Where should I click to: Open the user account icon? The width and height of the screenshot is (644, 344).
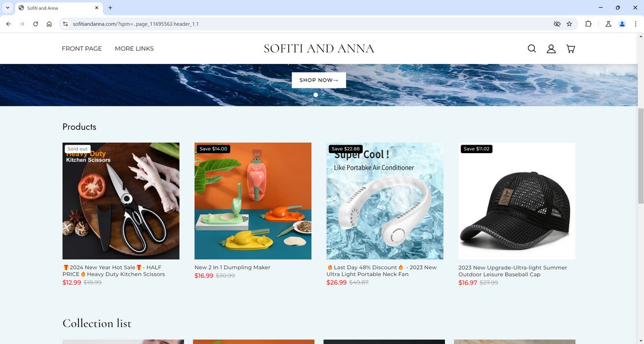(x=551, y=49)
